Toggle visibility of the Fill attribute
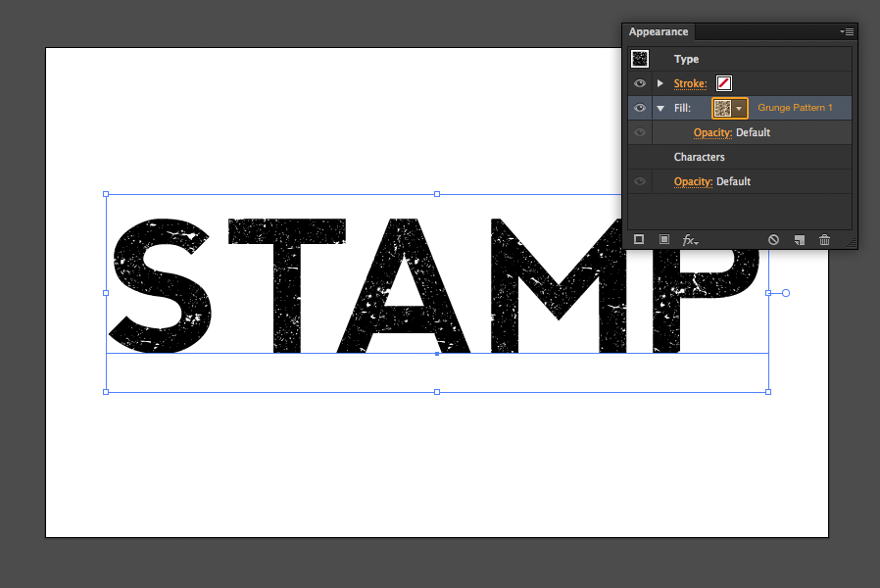Viewport: 880px width, 588px height. point(639,108)
